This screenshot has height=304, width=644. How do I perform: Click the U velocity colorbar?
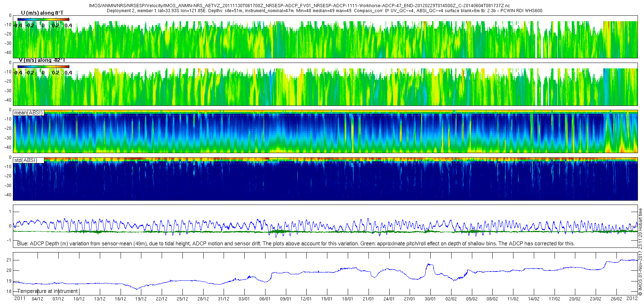tap(43, 19)
